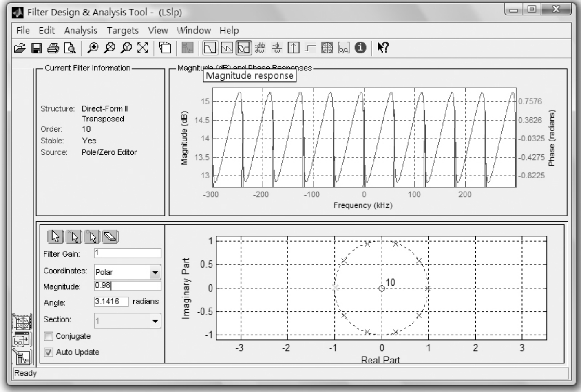Click into the Filter Gain input field
Image resolution: width=581 pixels, height=392 pixels.
(x=127, y=253)
